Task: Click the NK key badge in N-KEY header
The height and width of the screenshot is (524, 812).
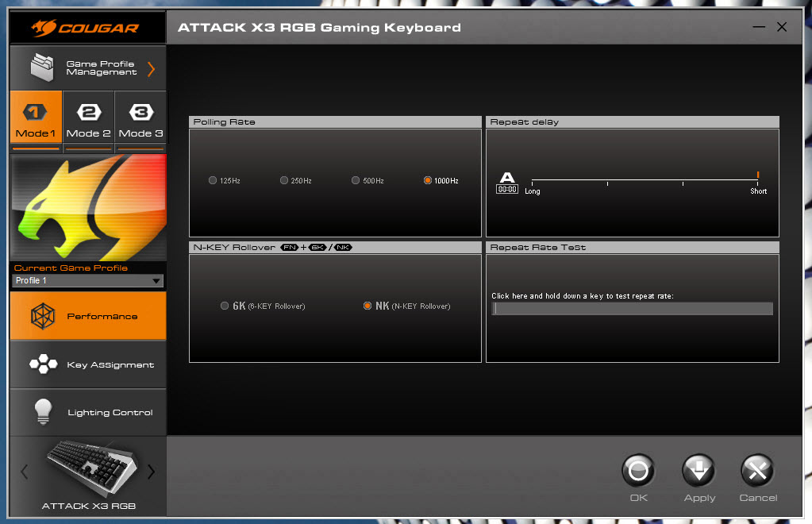Action: click(343, 248)
